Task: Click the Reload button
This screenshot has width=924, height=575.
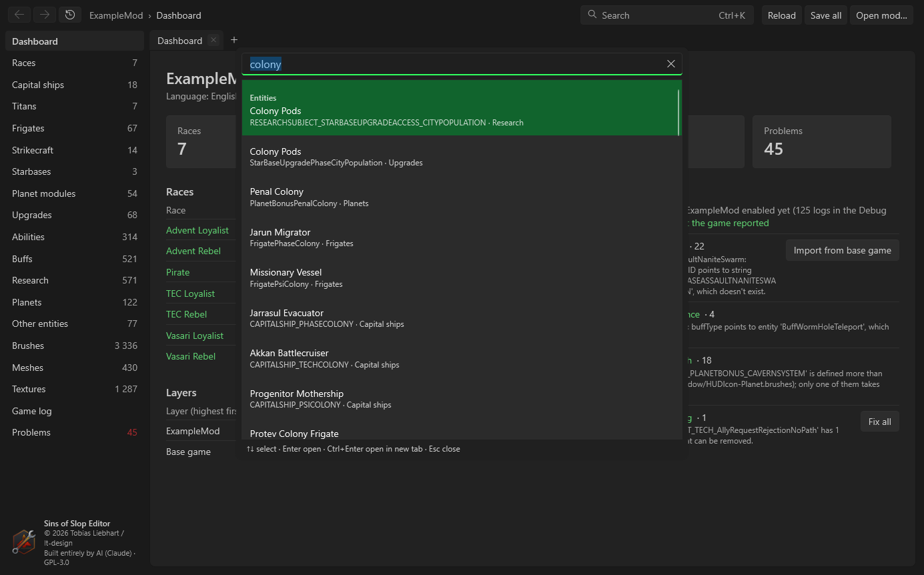Action: tap(782, 15)
